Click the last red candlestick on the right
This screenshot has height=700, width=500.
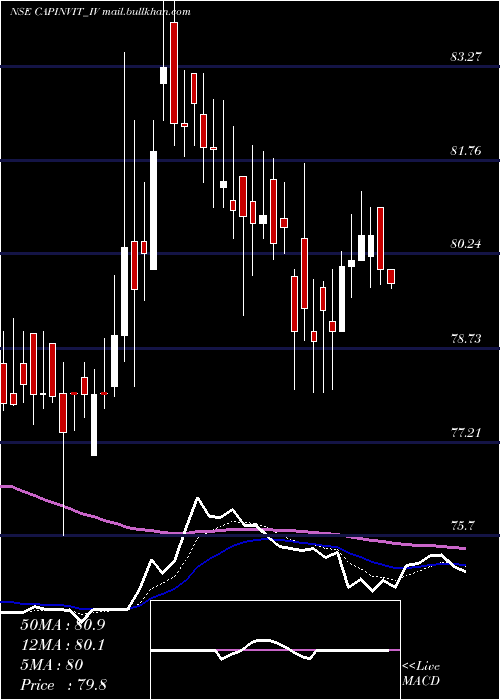391,277
